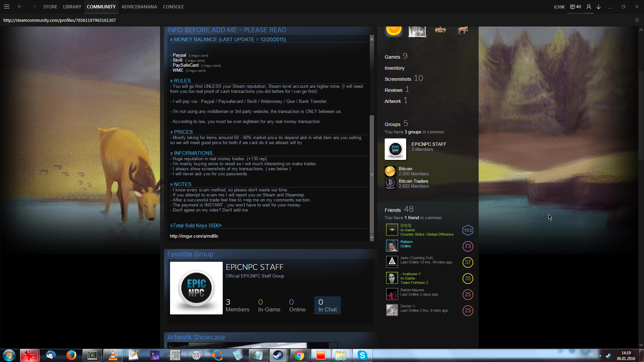Viewport: 644px width, 362px height.
Task: Open the downloads arrow icon
Action: [x=599, y=7]
